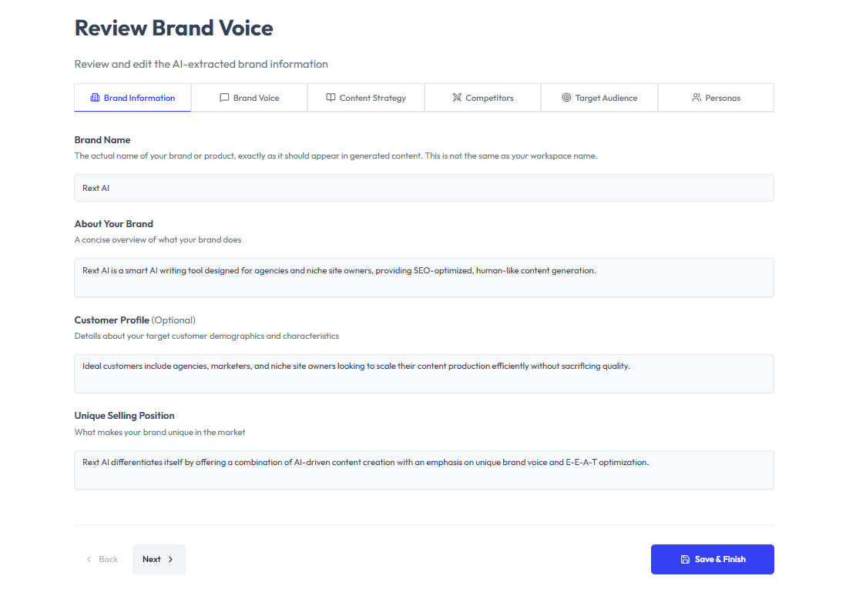Click the About Your Brand label

coord(114,224)
